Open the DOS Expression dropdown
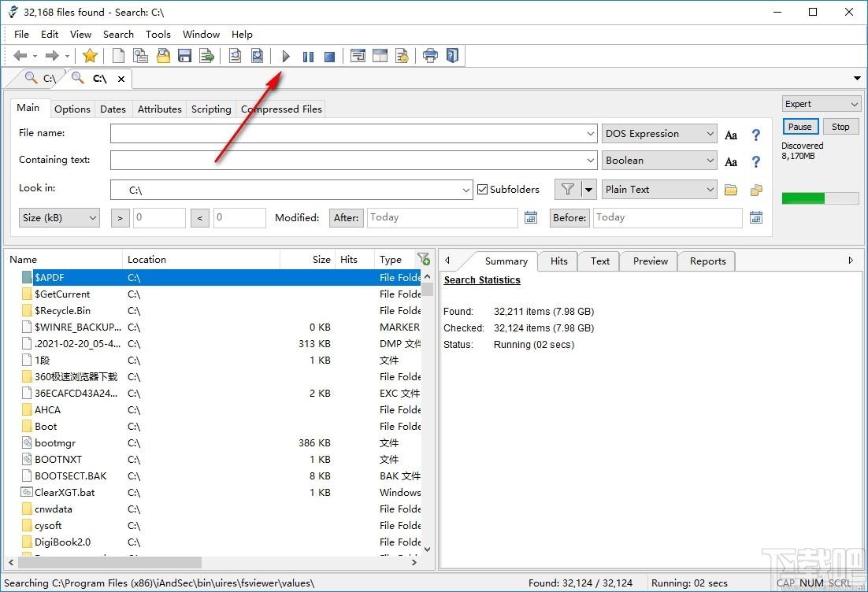Image resolution: width=868 pixels, height=592 pixels. tap(659, 133)
